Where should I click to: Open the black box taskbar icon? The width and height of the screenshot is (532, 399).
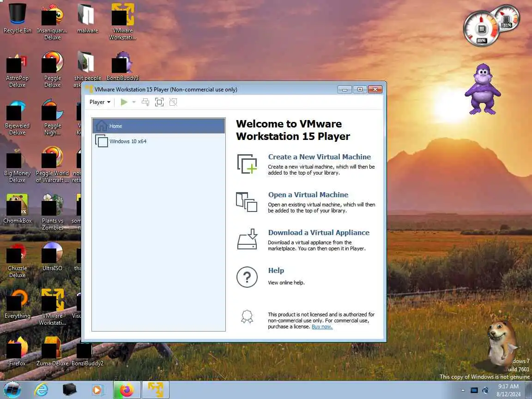coord(70,390)
